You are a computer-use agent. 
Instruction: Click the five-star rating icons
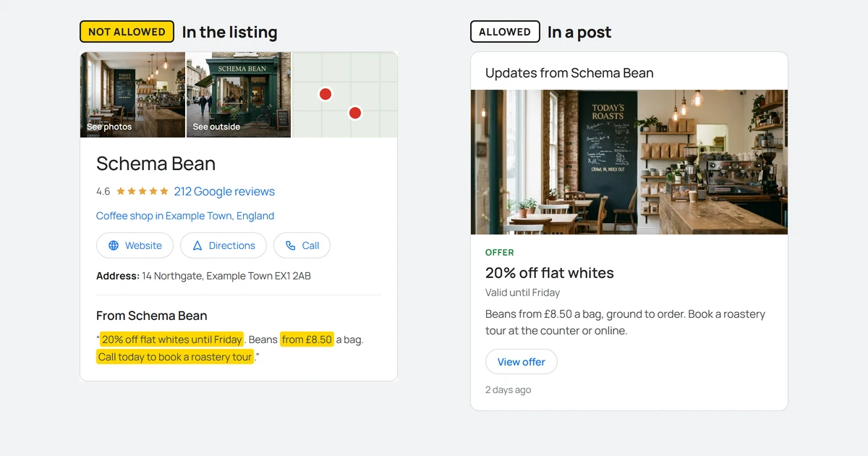pyautogui.click(x=142, y=191)
